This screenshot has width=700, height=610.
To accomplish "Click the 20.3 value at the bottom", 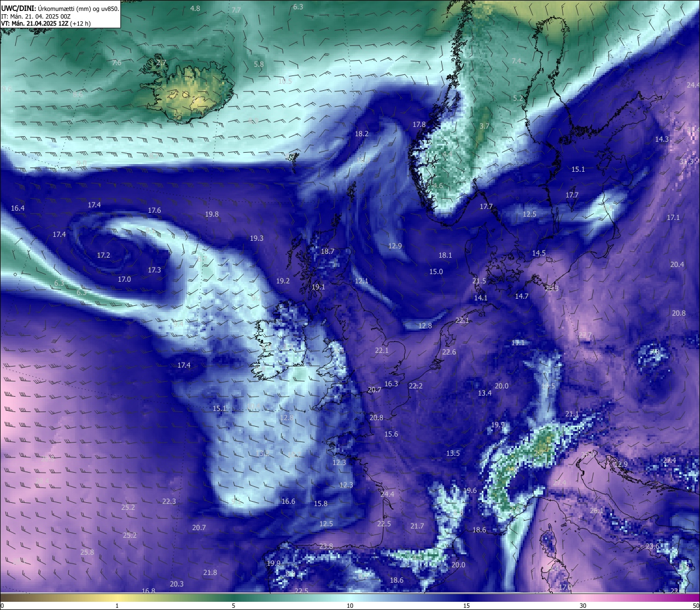I will tap(177, 584).
